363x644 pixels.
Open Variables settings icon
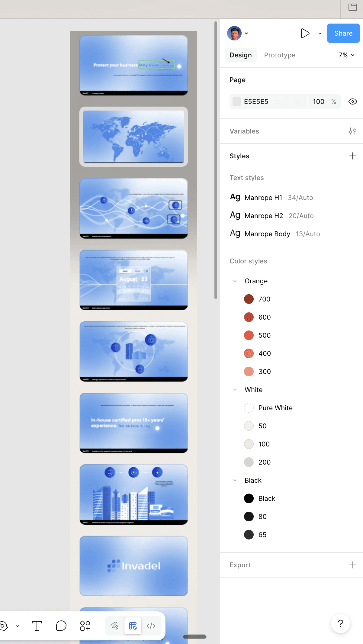pos(352,131)
